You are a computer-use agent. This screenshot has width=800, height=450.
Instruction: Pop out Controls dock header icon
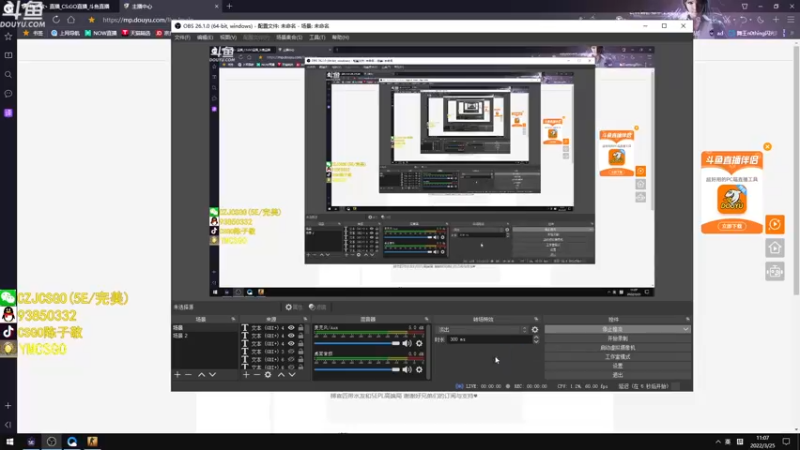click(687, 319)
